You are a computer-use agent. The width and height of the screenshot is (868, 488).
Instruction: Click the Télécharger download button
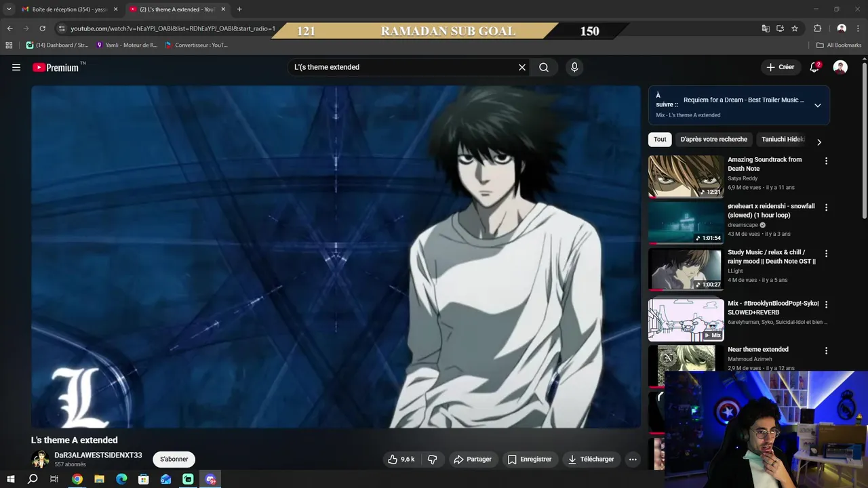[591, 460]
